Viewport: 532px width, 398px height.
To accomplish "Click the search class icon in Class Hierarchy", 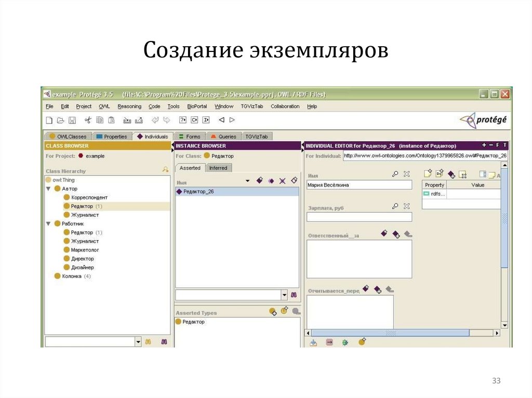I will [165, 170].
